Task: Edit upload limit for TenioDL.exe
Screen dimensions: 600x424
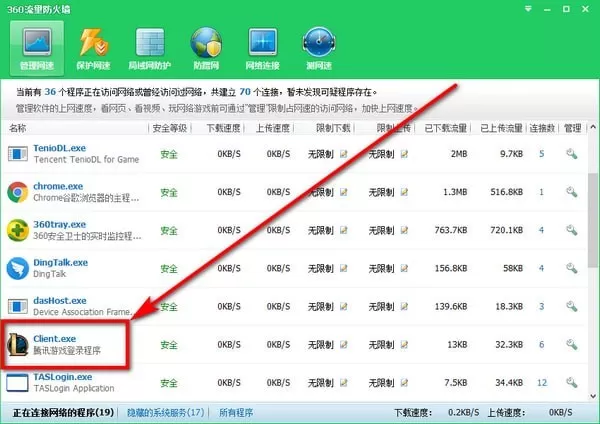Action: 404,154
